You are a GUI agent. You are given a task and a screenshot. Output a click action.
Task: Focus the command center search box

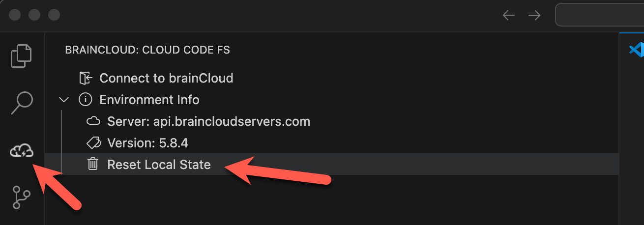click(x=599, y=15)
